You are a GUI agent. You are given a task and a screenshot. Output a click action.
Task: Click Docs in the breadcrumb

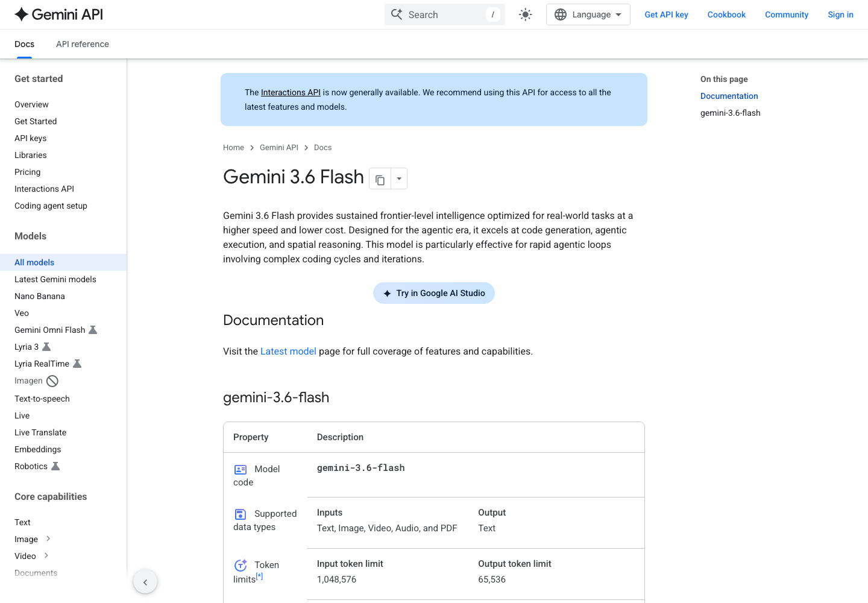coord(322,148)
